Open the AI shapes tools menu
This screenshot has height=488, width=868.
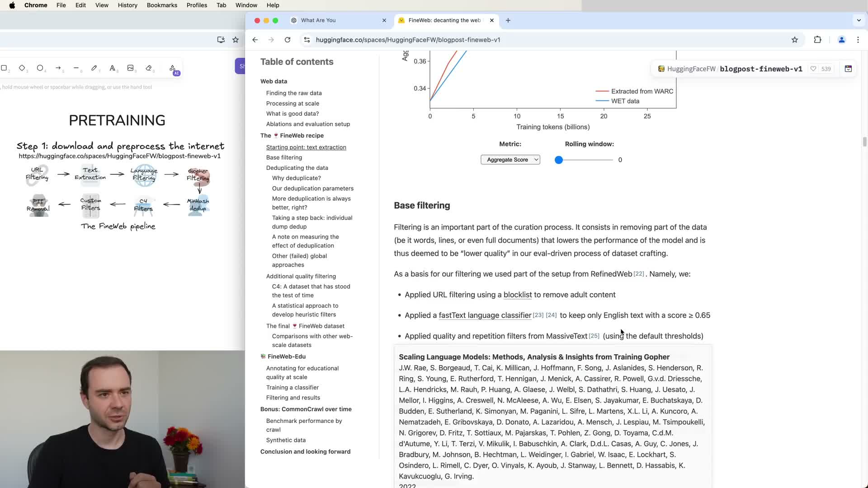(173, 68)
